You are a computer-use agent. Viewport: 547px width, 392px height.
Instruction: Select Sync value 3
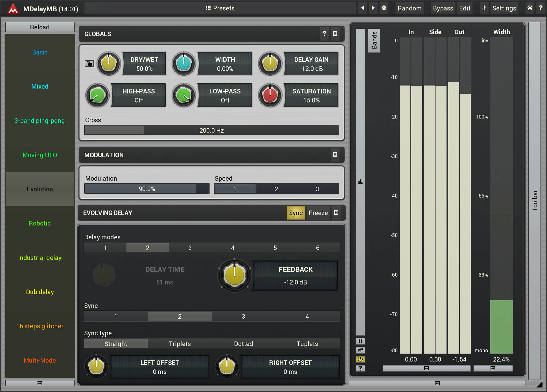click(243, 316)
